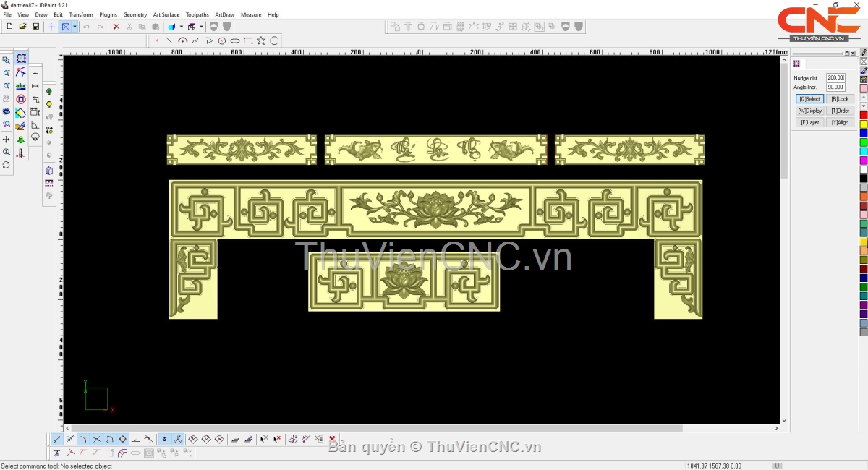Open the Toolpaths menu

[197, 14]
